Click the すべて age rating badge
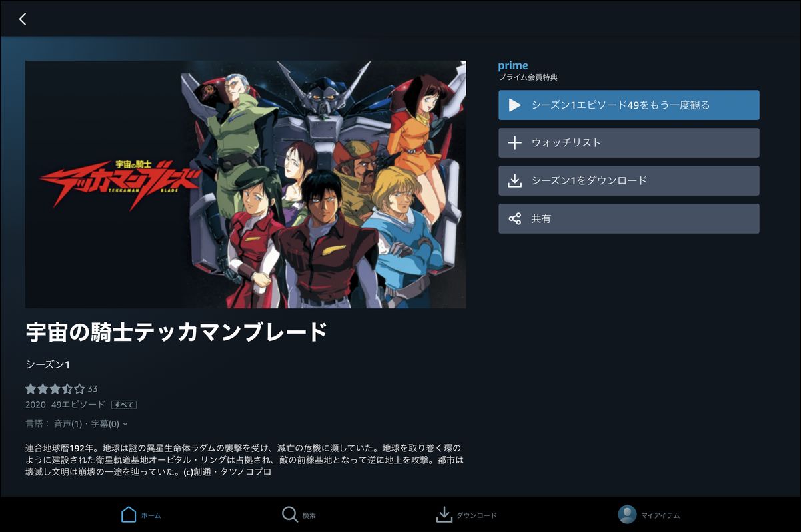Image resolution: width=801 pixels, height=532 pixels. (124, 405)
